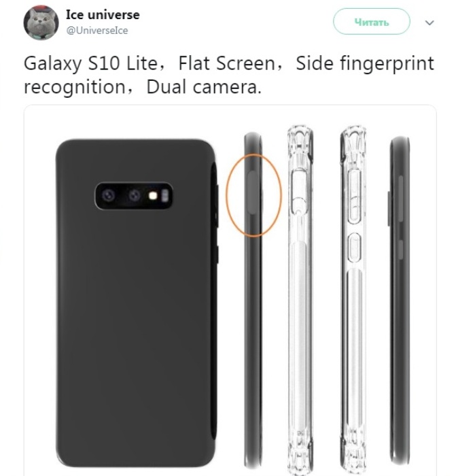Select the second transparent case side view
Image resolution: width=456 pixels, height=476 pixels.
[353, 299]
